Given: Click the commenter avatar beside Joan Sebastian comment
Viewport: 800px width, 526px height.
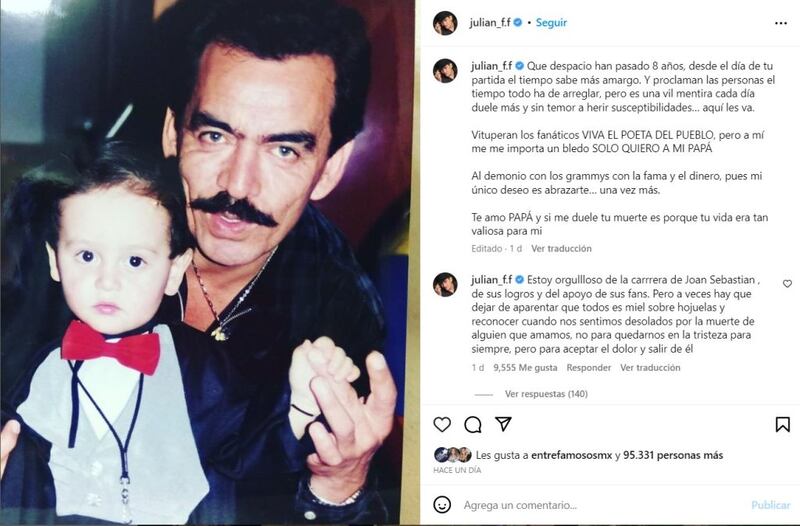Looking at the screenshot, I should click(x=445, y=284).
